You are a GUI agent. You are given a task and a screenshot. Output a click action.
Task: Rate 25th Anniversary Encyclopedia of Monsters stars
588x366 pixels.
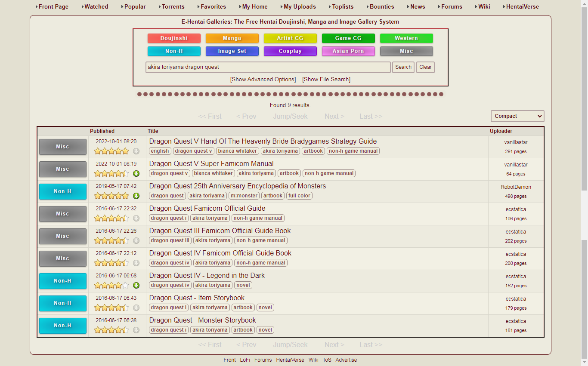coord(111,196)
